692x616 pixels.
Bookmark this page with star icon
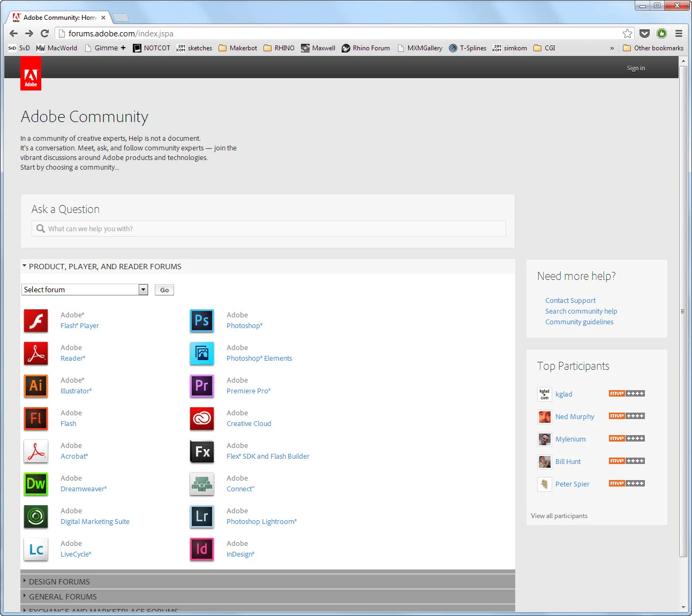coord(627,33)
